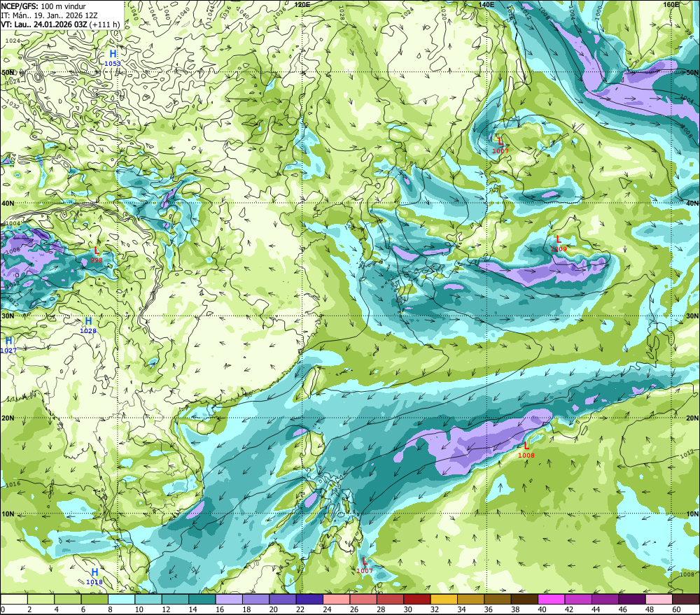Select the lavender 16–18 legend swatch
700x615 pixels.
point(229,599)
